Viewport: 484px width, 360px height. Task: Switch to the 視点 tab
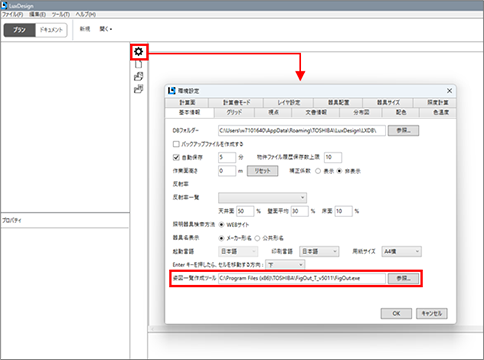click(x=273, y=113)
